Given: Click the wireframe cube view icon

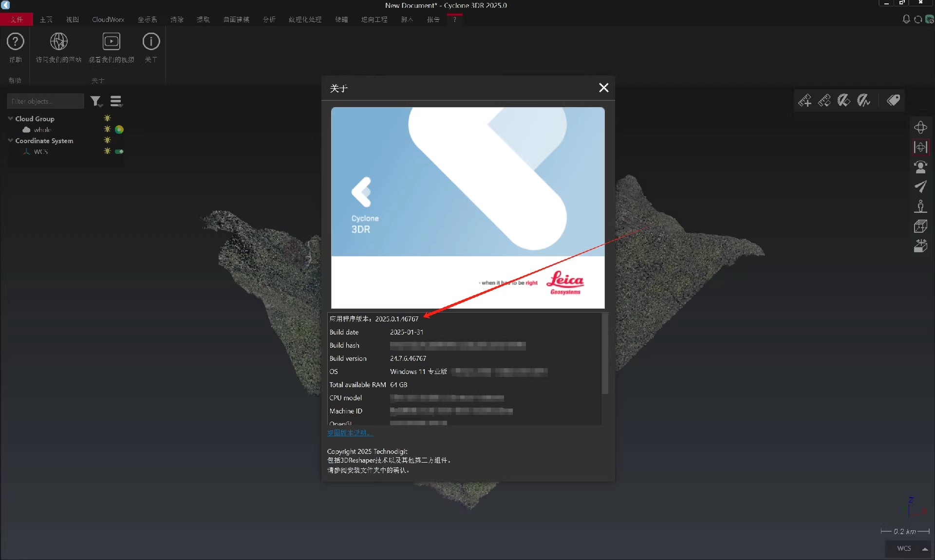Looking at the screenshot, I should point(920,226).
